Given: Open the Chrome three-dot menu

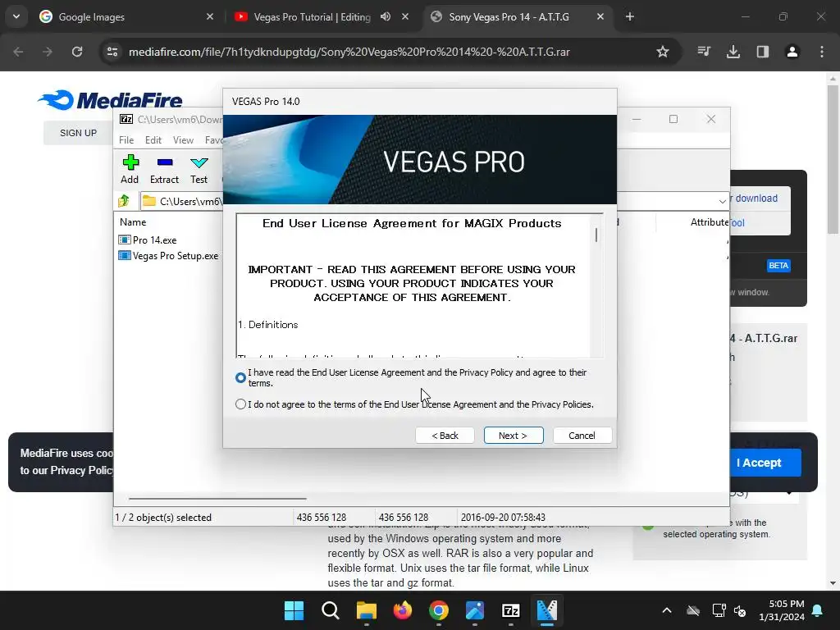Looking at the screenshot, I should click(822, 52).
